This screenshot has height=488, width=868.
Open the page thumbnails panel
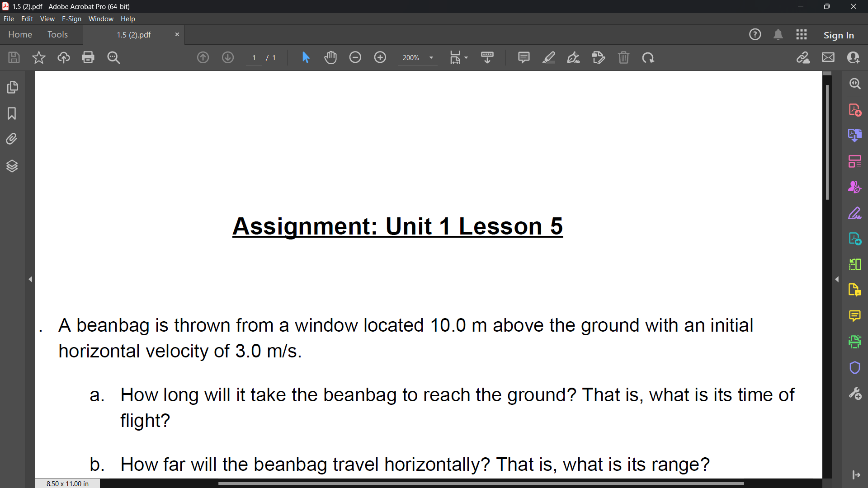[x=13, y=87]
